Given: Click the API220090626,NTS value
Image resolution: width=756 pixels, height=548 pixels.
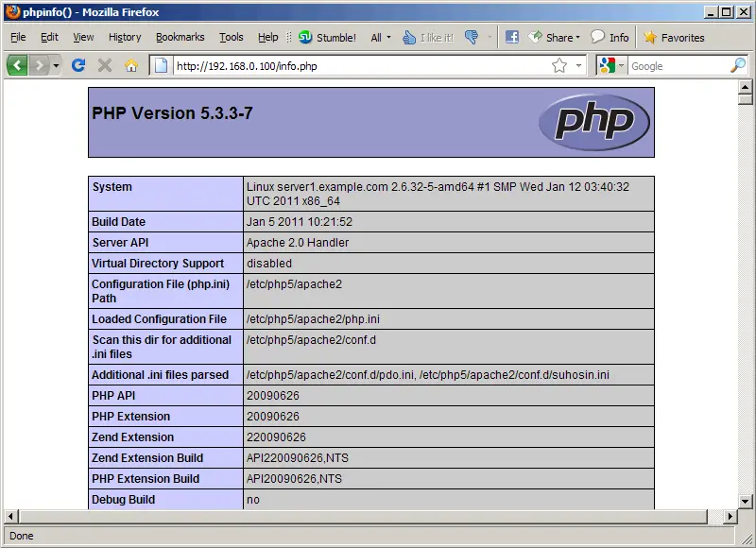Looking at the screenshot, I should point(298,458).
